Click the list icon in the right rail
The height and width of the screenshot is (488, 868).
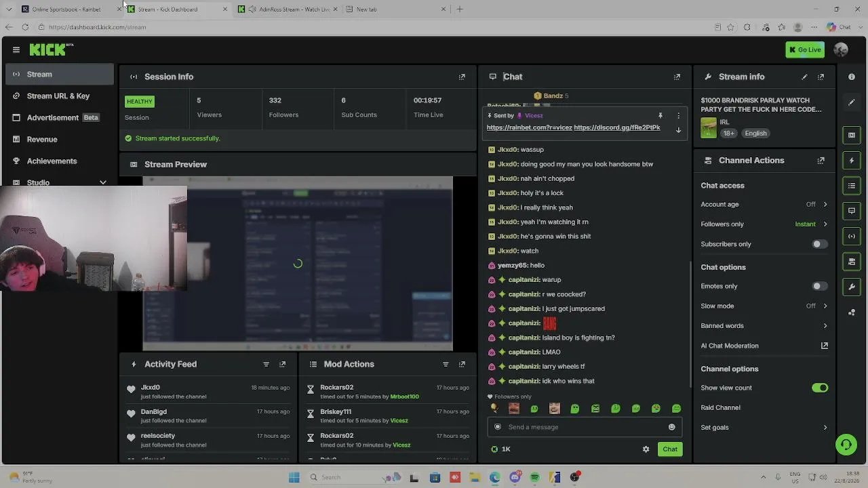click(852, 186)
